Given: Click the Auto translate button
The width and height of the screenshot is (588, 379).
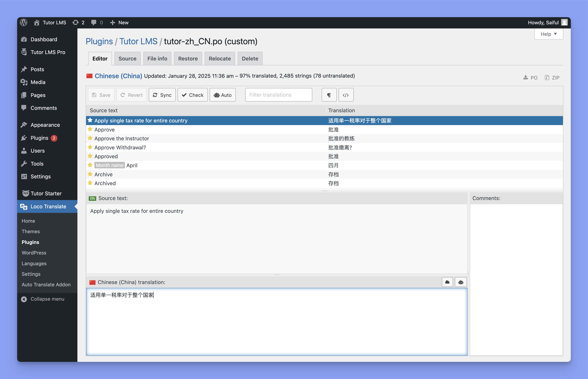Looking at the screenshot, I should coord(223,95).
